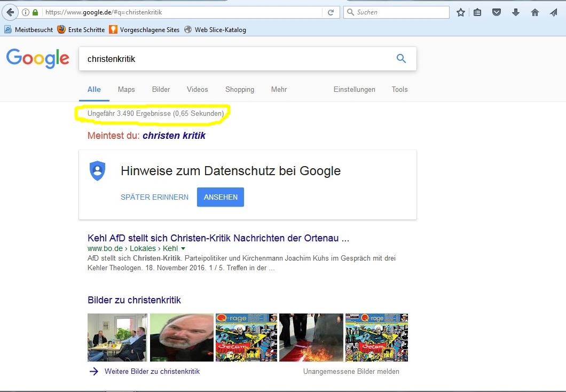Image resolution: width=566 pixels, height=392 pixels.
Task: Open the last Q-rage comic thumbnail
Action: pyautogui.click(x=376, y=338)
